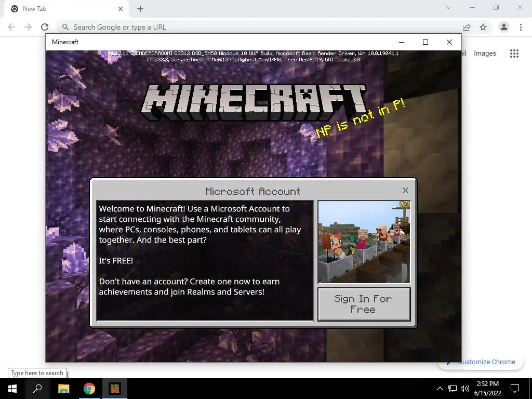Switch to Chrome in the taskbar
Viewport: 532px width, 399px height.
coord(89,389)
